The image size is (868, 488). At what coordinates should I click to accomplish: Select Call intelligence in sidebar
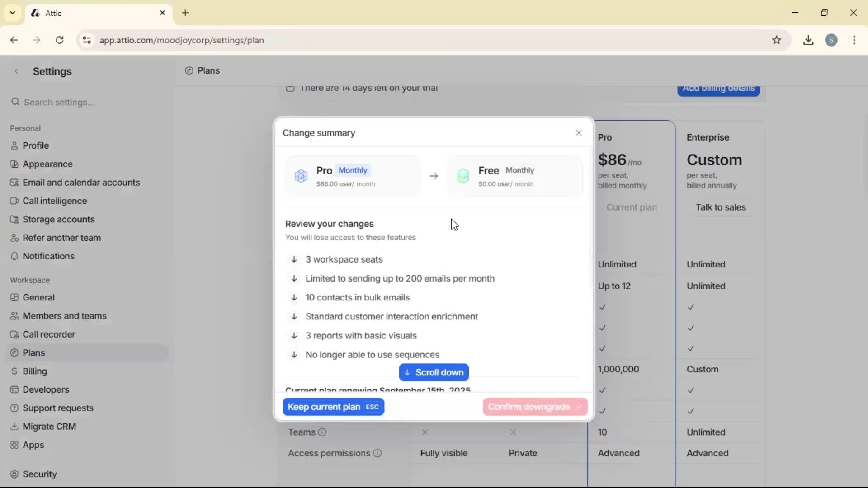coord(54,201)
